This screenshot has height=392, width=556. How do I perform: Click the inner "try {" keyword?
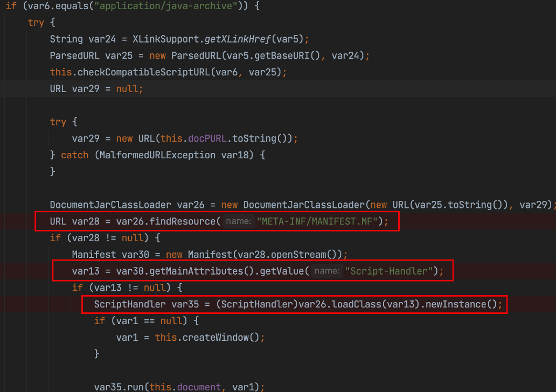pos(64,122)
